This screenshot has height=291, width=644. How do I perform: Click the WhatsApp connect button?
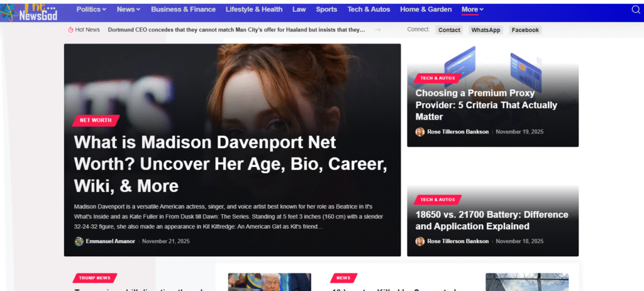tap(486, 30)
